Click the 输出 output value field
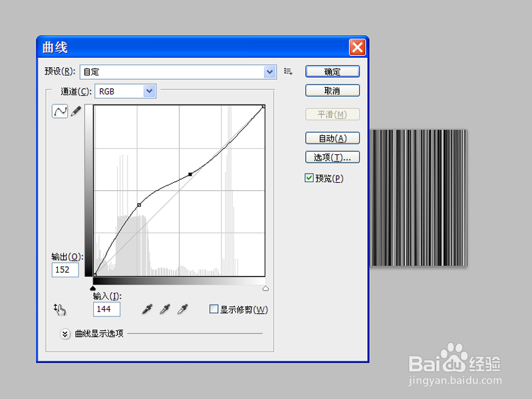Image resolution: width=532 pixels, height=399 pixels. (x=65, y=270)
